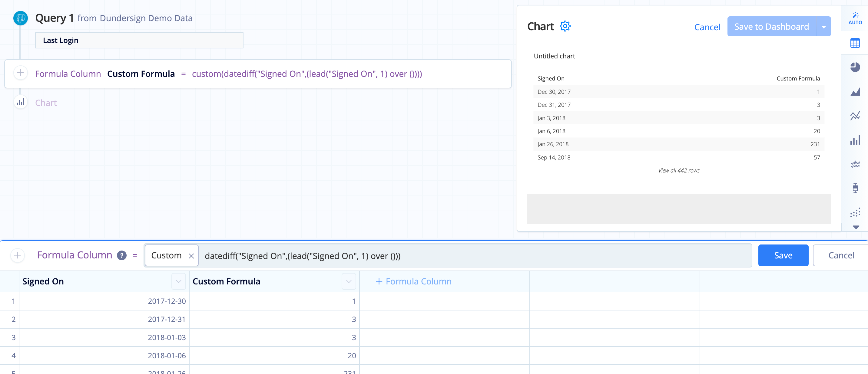The height and width of the screenshot is (374, 868).
Task: Select row number 1 in data table
Action: [x=9, y=301]
